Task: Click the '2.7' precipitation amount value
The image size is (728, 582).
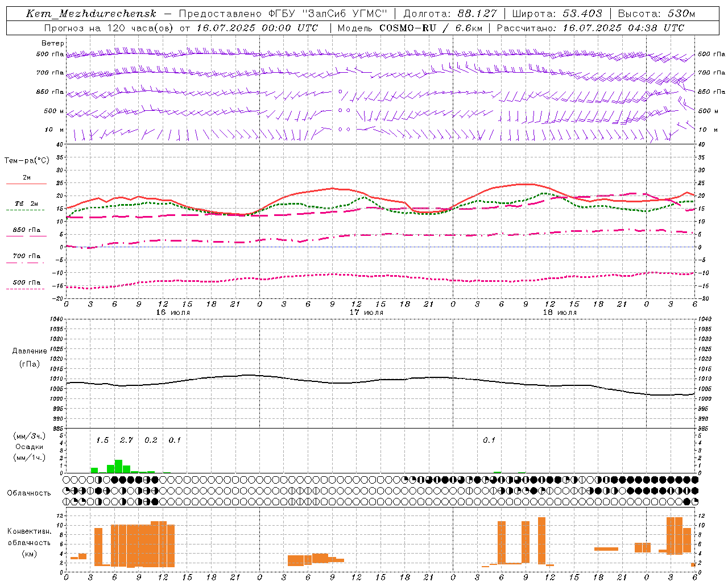Action: (126, 440)
